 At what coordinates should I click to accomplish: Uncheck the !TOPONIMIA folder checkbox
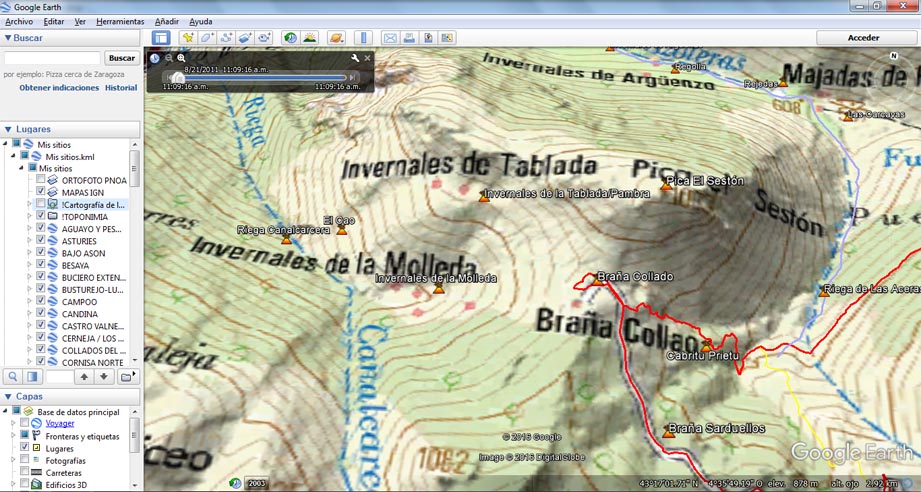point(41,216)
